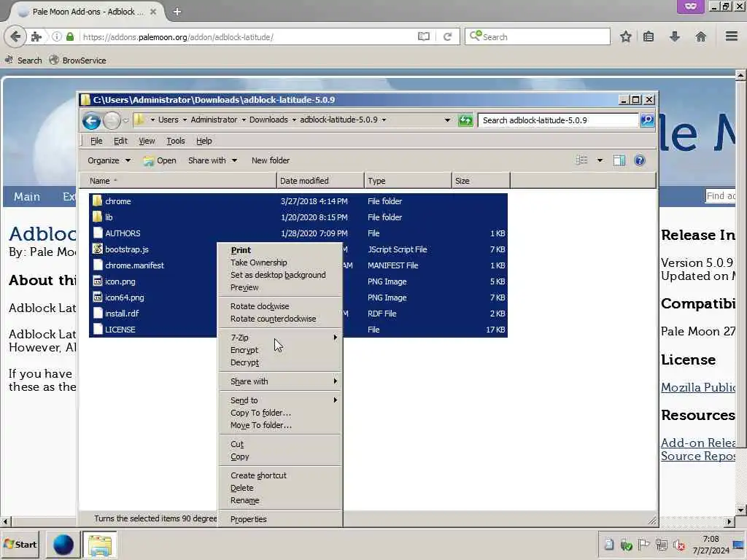Open the add-ons puzzle piece icon
Image resolution: width=747 pixels, height=560 pixels.
[36, 36]
